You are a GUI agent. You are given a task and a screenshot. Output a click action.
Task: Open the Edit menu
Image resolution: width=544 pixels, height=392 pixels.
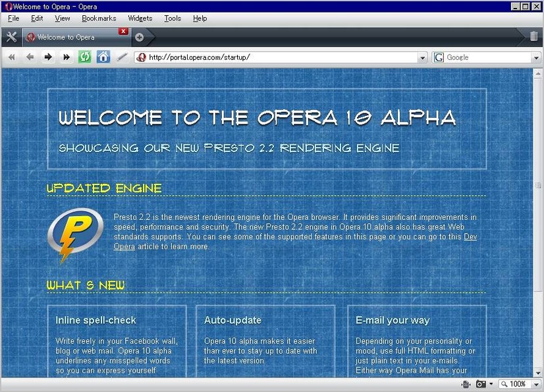click(x=37, y=18)
